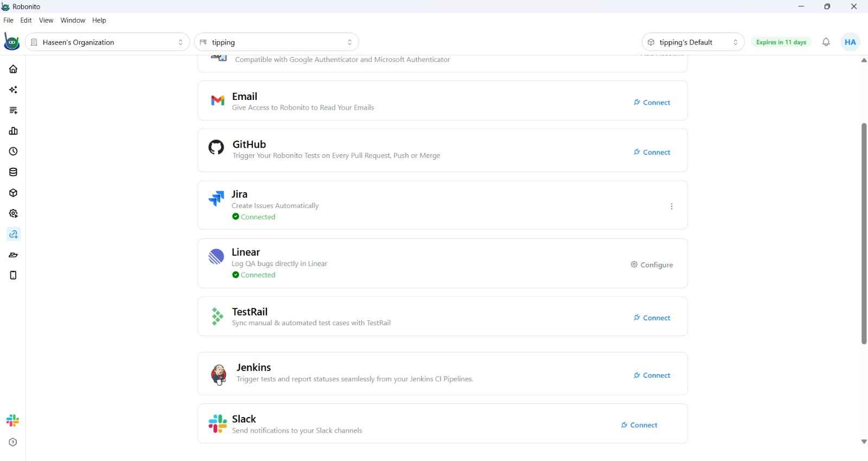The image size is (868, 461).
Task: Click the Slack logo on Slack card
Action: (218, 424)
